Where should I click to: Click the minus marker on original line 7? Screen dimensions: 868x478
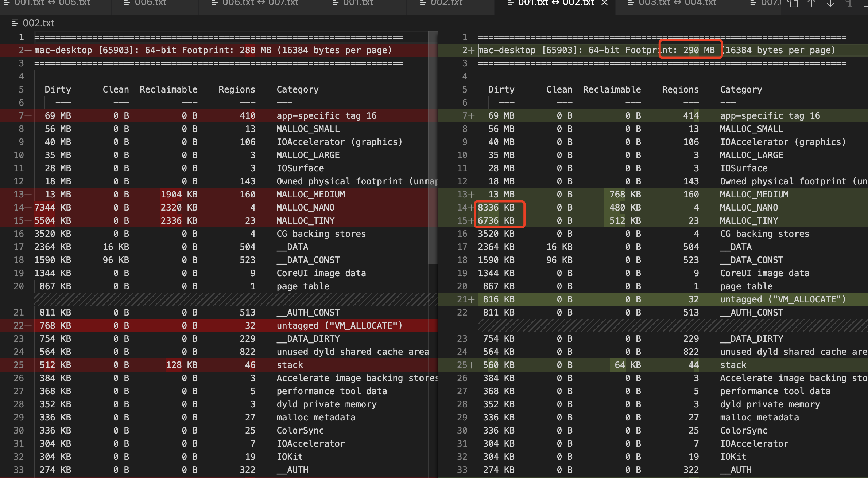(28, 116)
